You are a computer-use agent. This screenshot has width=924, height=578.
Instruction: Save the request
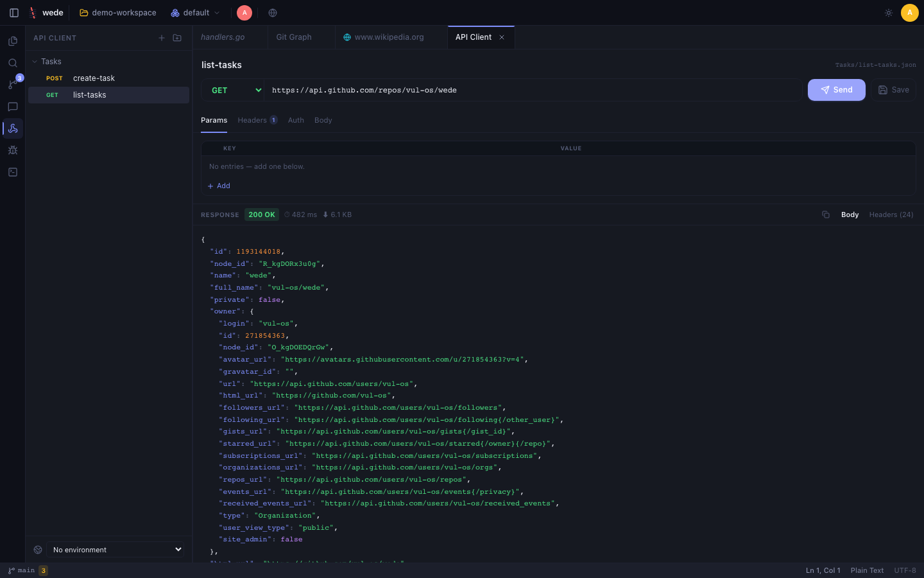[893, 90]
